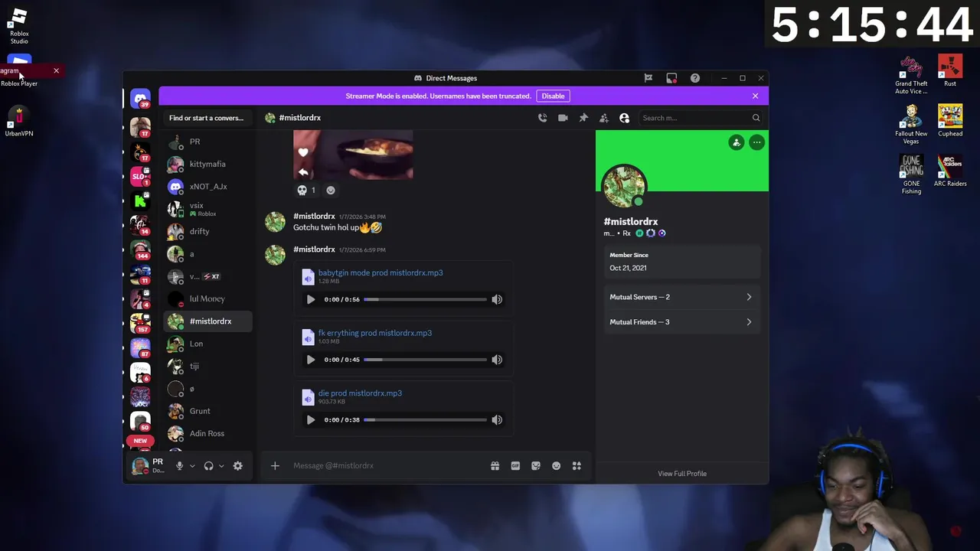Image resolution: width=980 pixels, height=551 pixels.
Task: Click the search messages field
Action: tap(701, 118)
